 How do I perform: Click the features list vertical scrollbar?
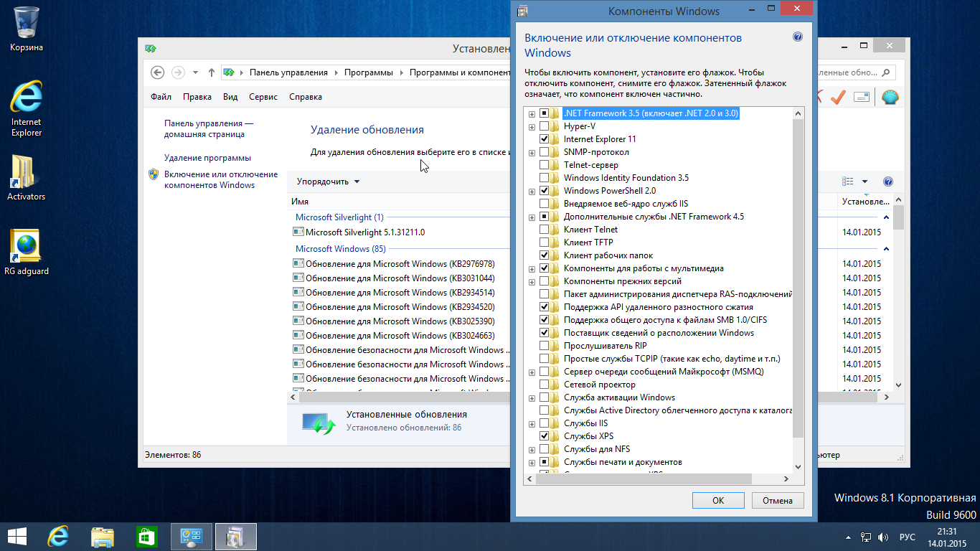coord(798,278)
